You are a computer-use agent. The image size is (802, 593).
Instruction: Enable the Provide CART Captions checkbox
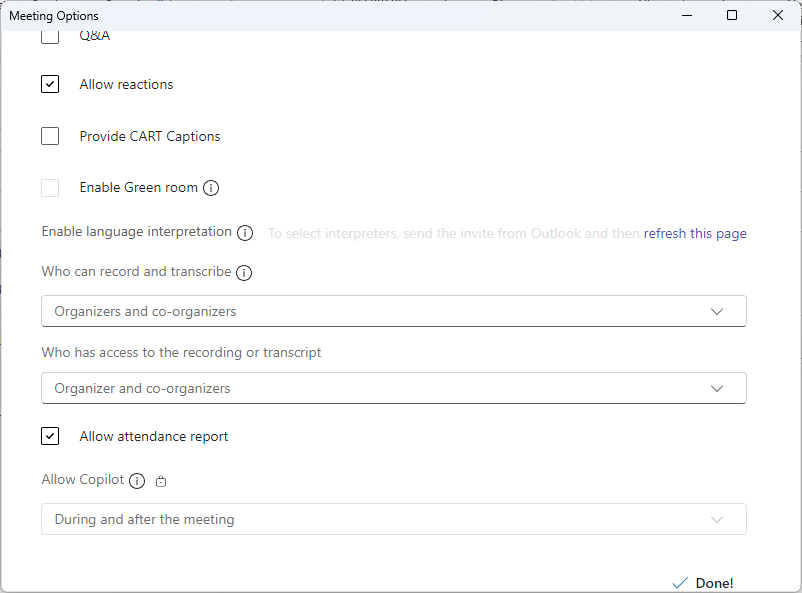click(x=50, y=136)
